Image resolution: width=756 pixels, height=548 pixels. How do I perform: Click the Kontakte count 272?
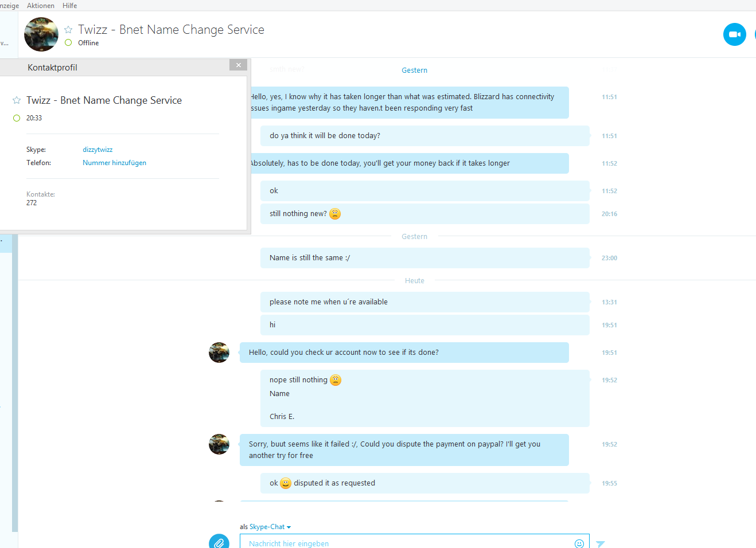(32, 203)
